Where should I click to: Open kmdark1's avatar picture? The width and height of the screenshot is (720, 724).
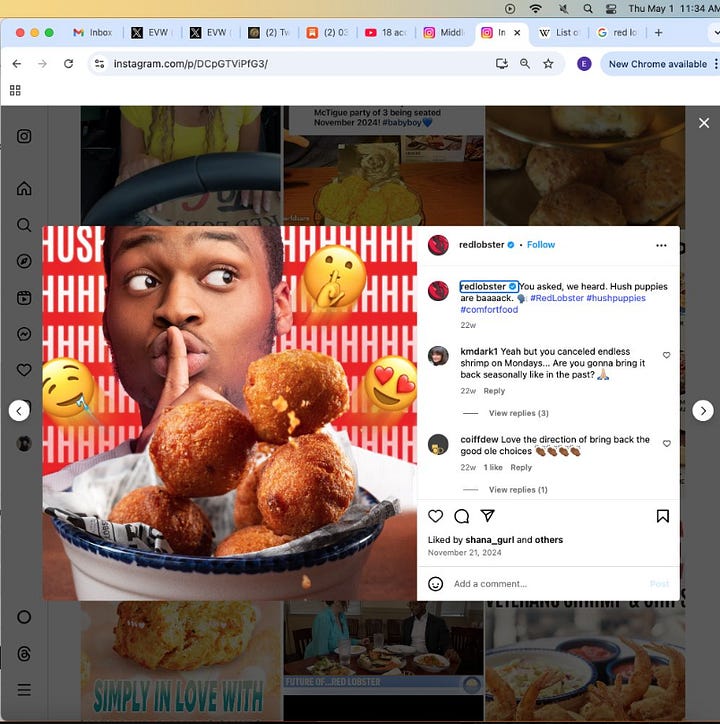pos(438,356)
